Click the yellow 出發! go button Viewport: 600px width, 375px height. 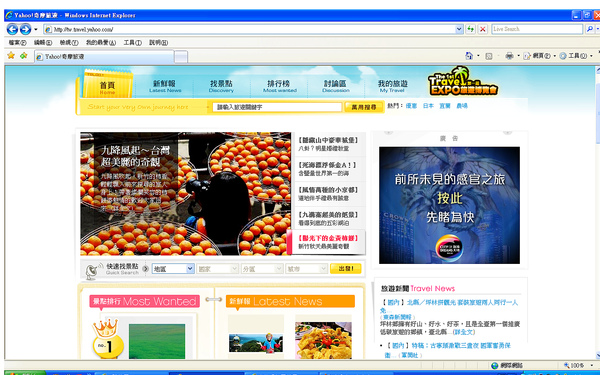pos(346,269)
